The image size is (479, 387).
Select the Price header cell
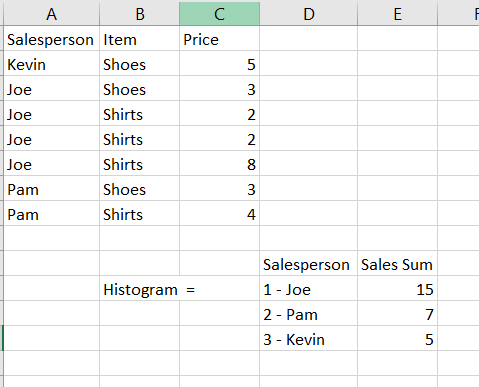[219, 38]
